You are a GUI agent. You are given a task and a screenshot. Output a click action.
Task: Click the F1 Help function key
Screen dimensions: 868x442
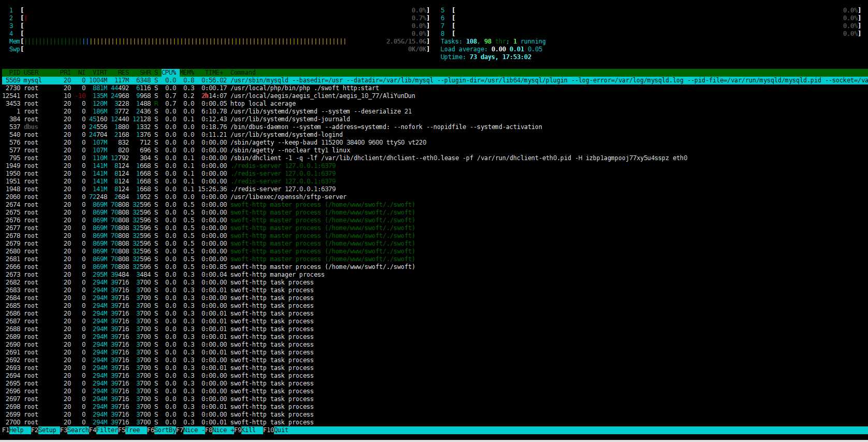pyautogui.click(x=16, y=430)
